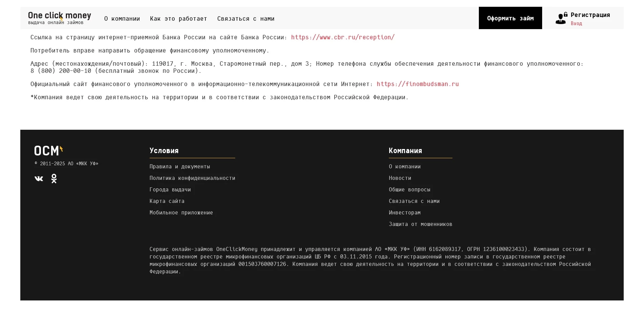644x314 pixels.
Task: Click the One click money logo in header
Action: pos(60,18)
